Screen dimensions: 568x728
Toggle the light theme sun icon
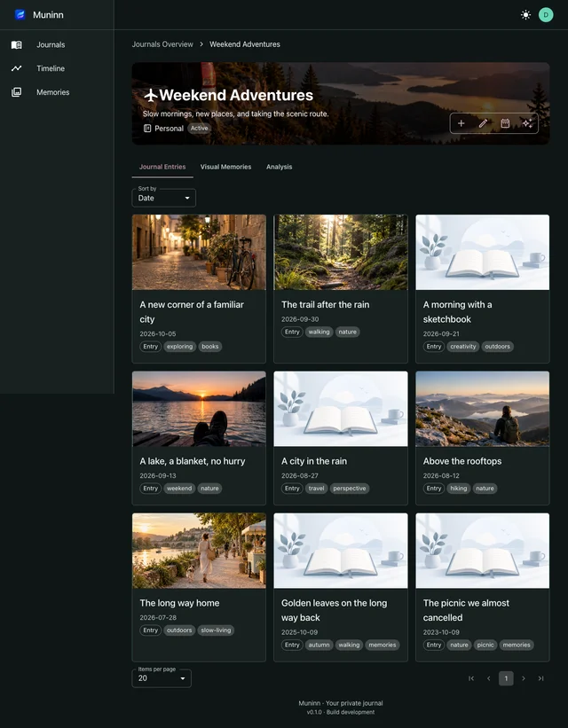(x=525, y=15)
